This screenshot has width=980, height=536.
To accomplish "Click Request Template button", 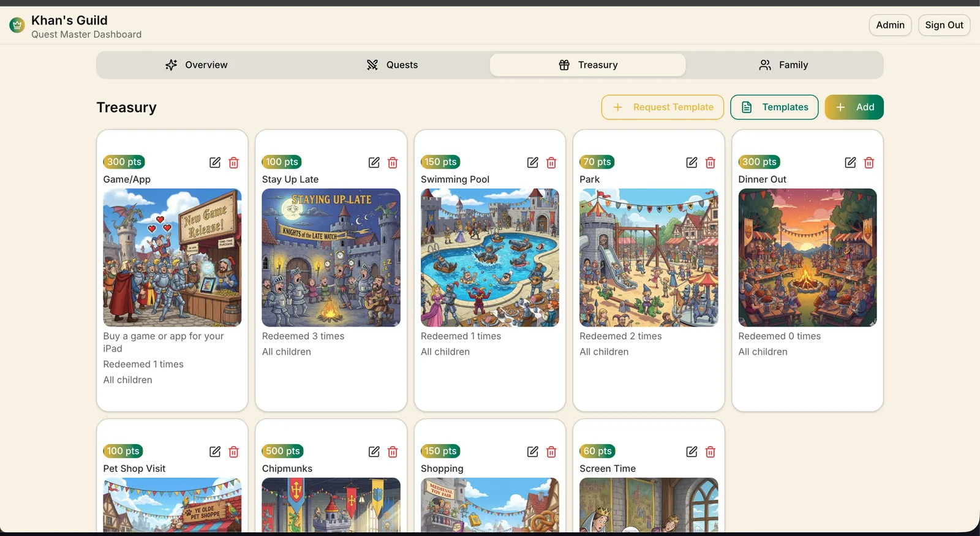I will point(663,107).
